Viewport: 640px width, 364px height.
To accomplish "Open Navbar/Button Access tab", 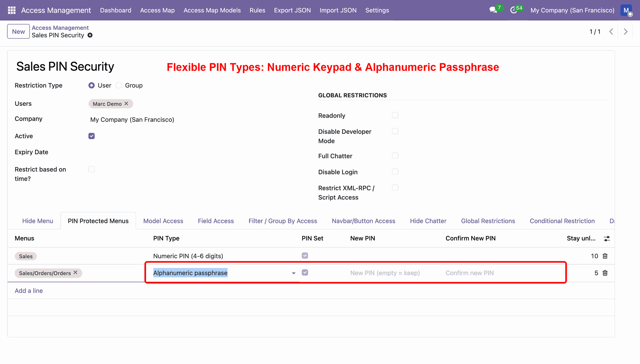I will pos(364,221).
